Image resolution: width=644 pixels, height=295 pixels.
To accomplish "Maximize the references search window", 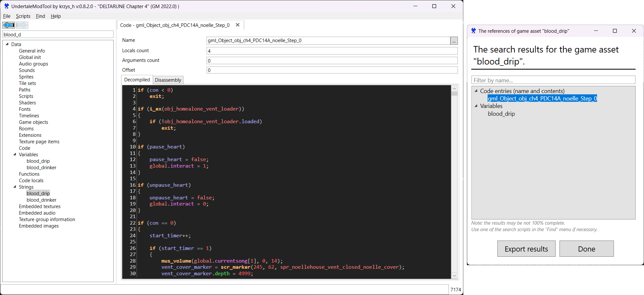I will [615, 31].
